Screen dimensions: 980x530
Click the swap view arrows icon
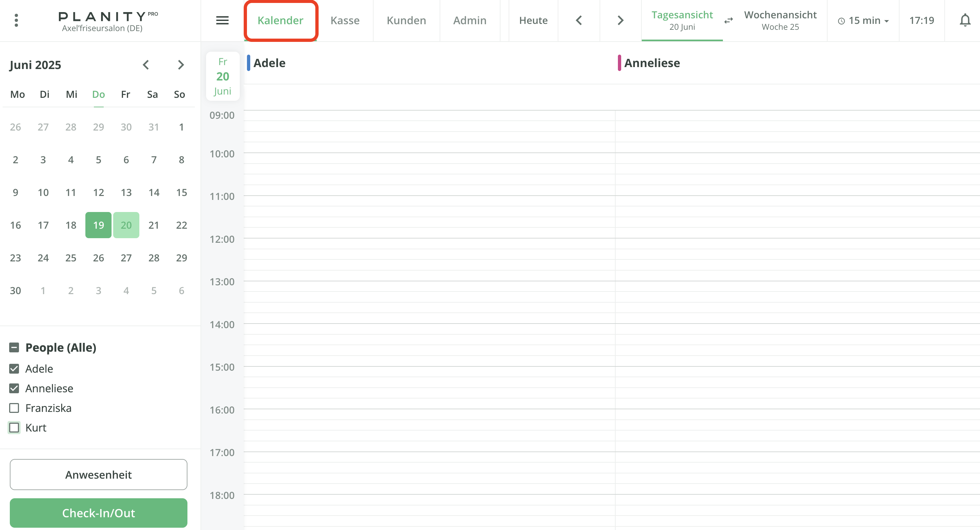[x=728, y=20]
